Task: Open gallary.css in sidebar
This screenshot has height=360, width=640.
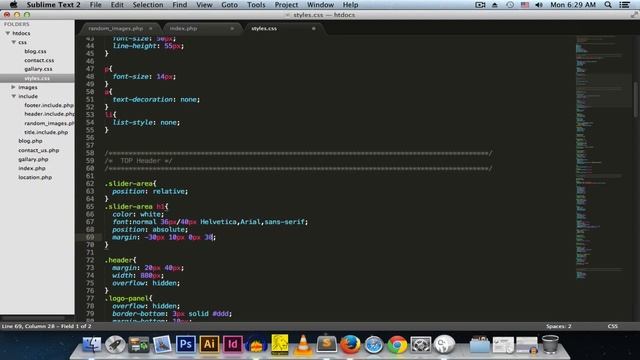Action: [38, 69]
